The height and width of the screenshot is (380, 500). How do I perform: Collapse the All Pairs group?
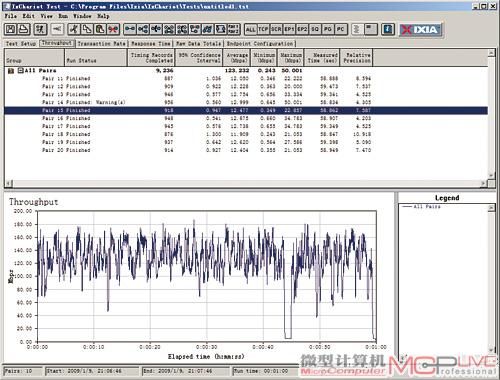(x=20, y=70)
